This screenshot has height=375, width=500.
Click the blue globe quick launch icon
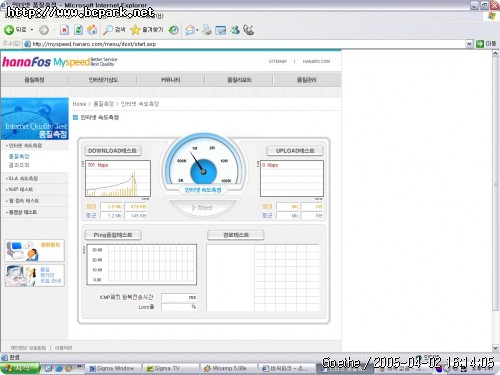point(59,368)
